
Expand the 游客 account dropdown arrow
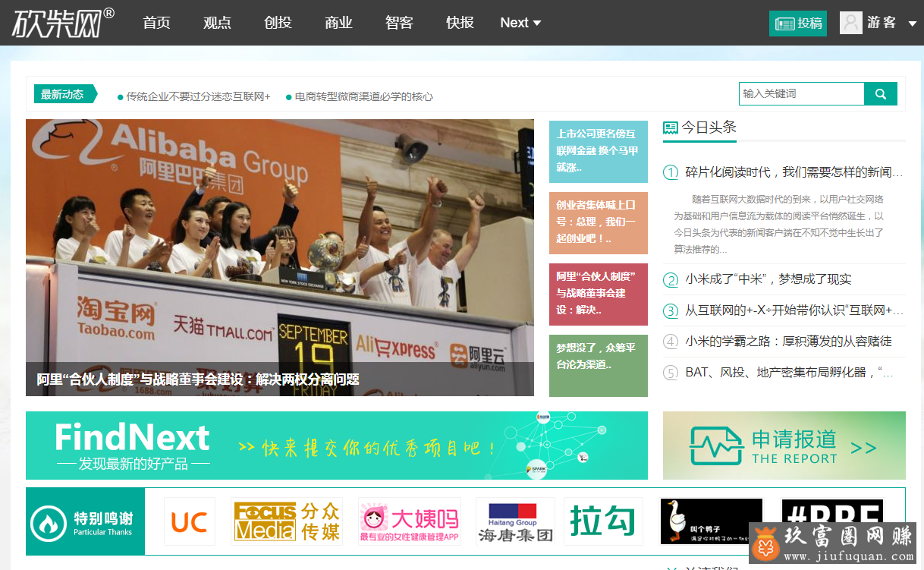coord(911,24)
